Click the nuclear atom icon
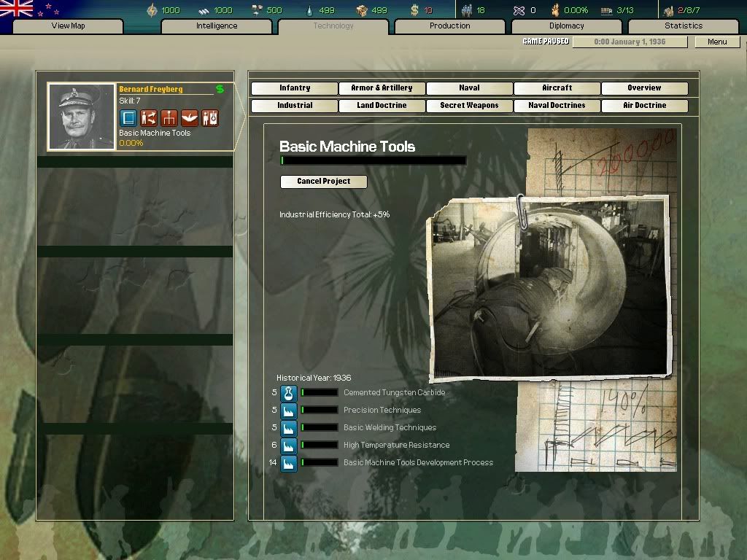This screenshot has width=747, height=560. 519,10
